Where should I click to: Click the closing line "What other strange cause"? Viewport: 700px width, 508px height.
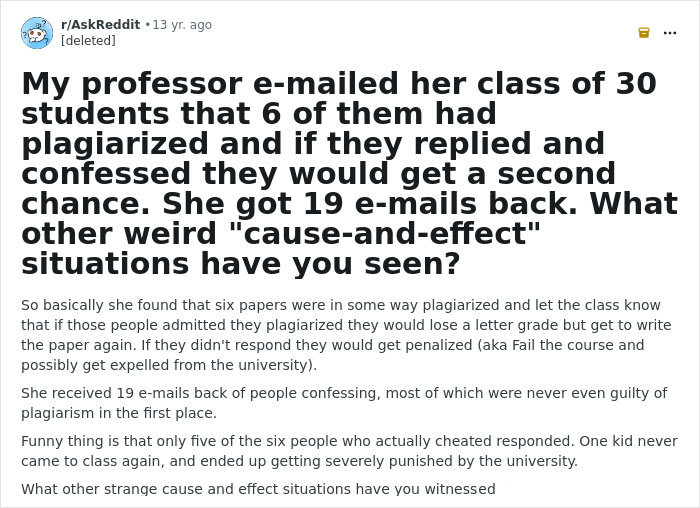click(258, 489)
